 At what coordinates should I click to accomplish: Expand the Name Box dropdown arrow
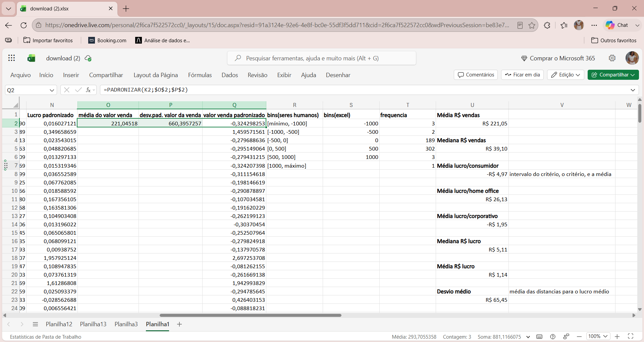52,90
